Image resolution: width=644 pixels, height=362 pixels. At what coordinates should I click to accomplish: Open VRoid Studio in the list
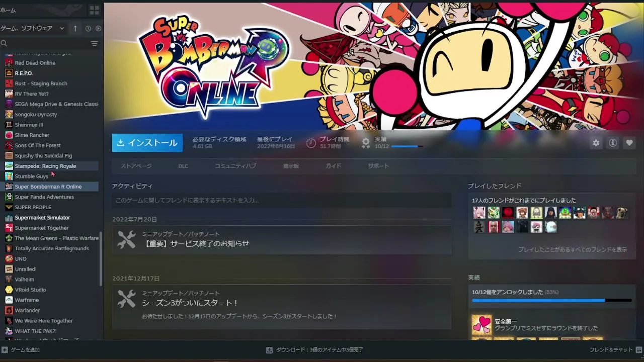30,290
